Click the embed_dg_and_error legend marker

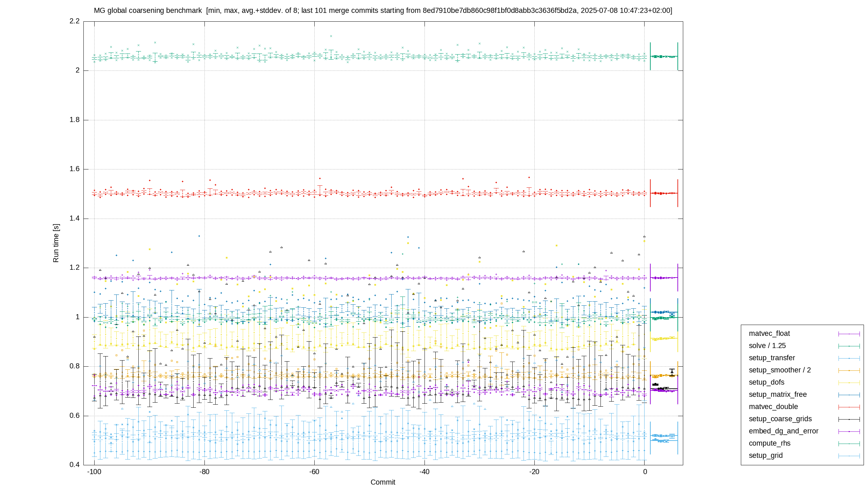coord(849,431)
